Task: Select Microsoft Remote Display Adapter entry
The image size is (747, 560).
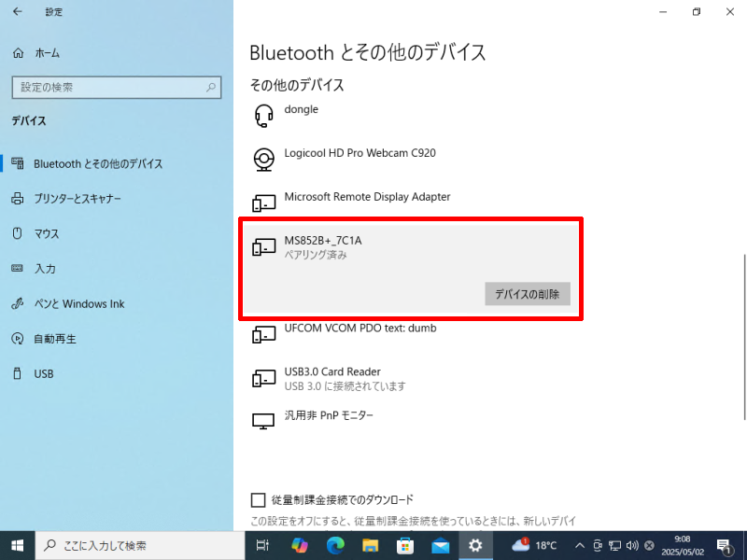Action: 411,203
